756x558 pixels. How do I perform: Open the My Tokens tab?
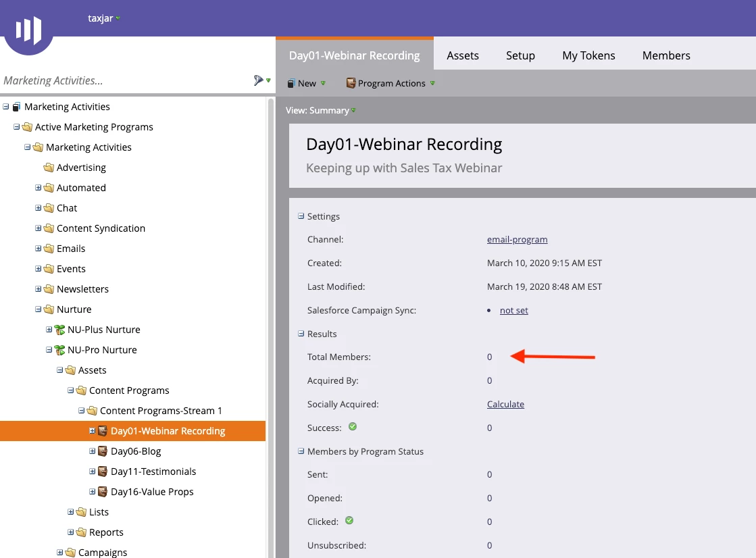[588, 55]
